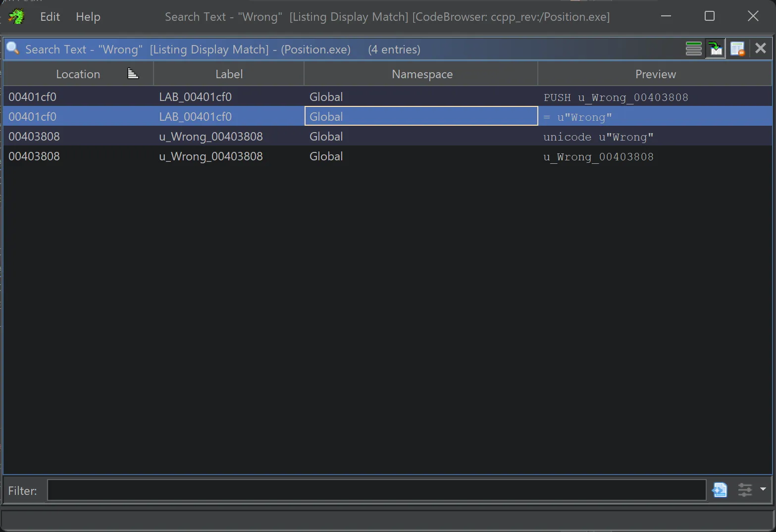The height and width of the screenshot is (532, 776).
Task: Expand the filter options dropdown arrow
Action: pos(763,489)
